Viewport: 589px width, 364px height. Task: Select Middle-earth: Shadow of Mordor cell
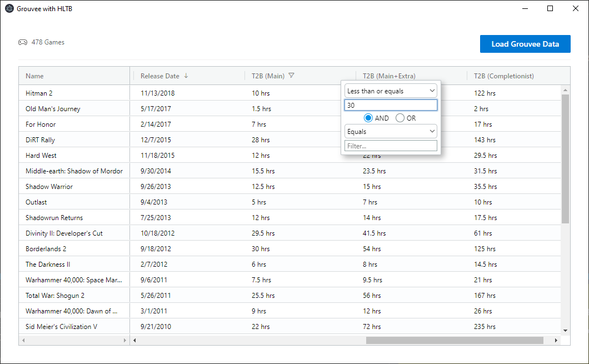(x=74, y=171)
